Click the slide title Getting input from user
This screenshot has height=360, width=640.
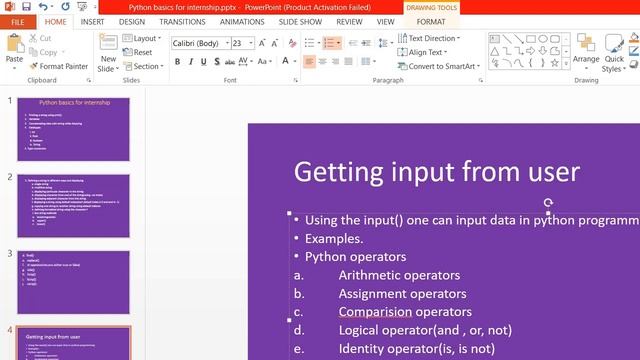[x=437, y=172]
